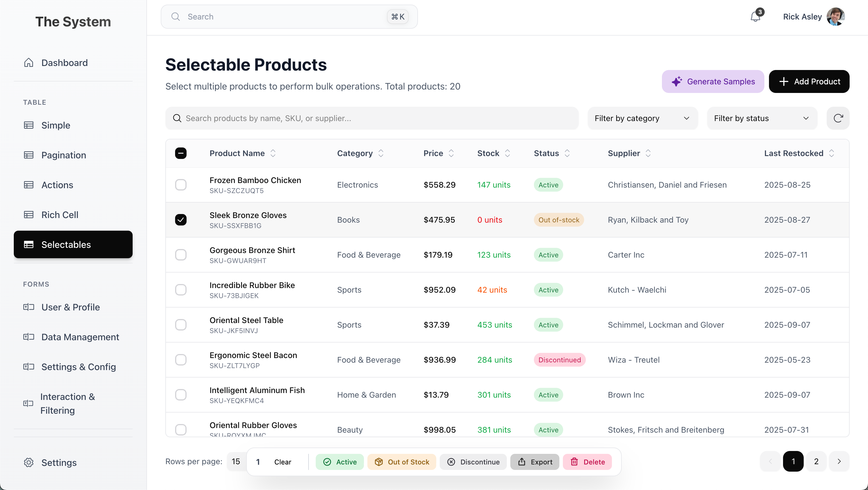The height and width of the screenshot is (490, 868).
Task: Navigate to Rich Cell in sidebar
Action: click(60, 215)
